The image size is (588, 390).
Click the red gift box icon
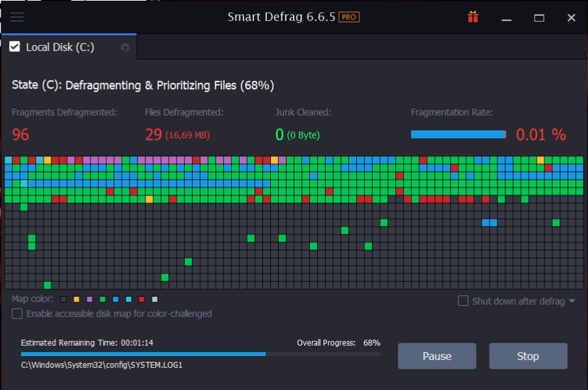(473, 17)
